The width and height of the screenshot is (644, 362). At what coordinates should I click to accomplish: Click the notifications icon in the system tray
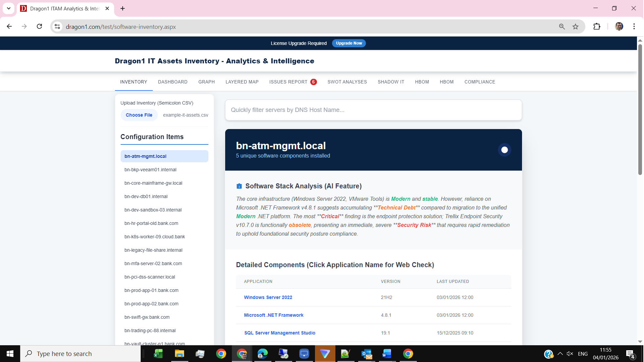[630, 354]
